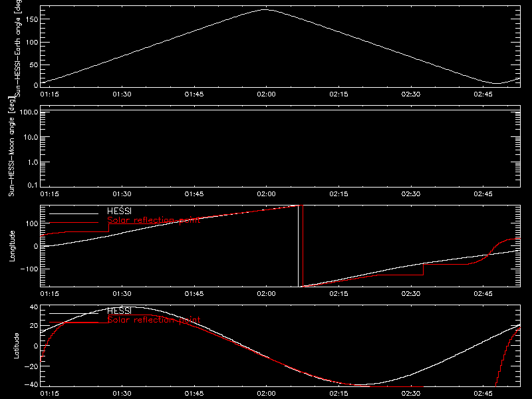Click 02:00 time label under Earth angle plot
Screen dimensions: 532x399
click(x=267, y=94)
